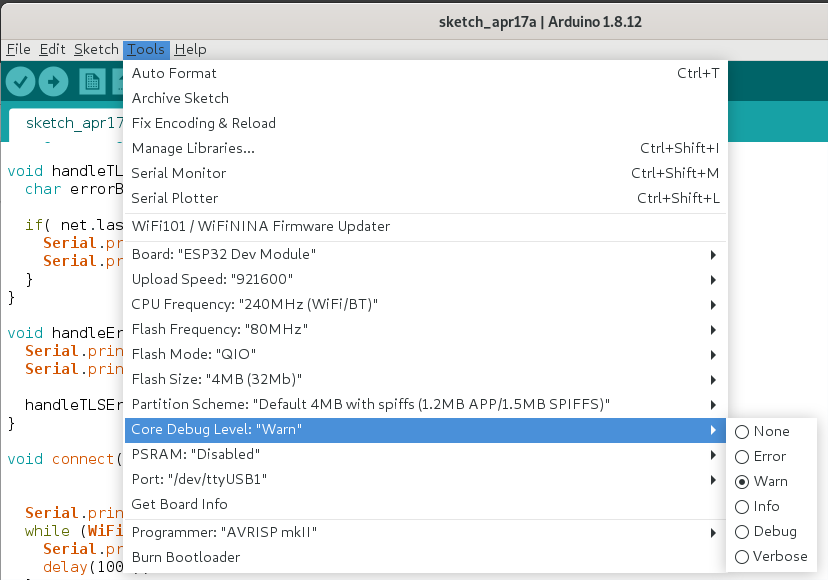Open the Serial Monitor menu entry

pyautogui.click(x=426, y=173)
